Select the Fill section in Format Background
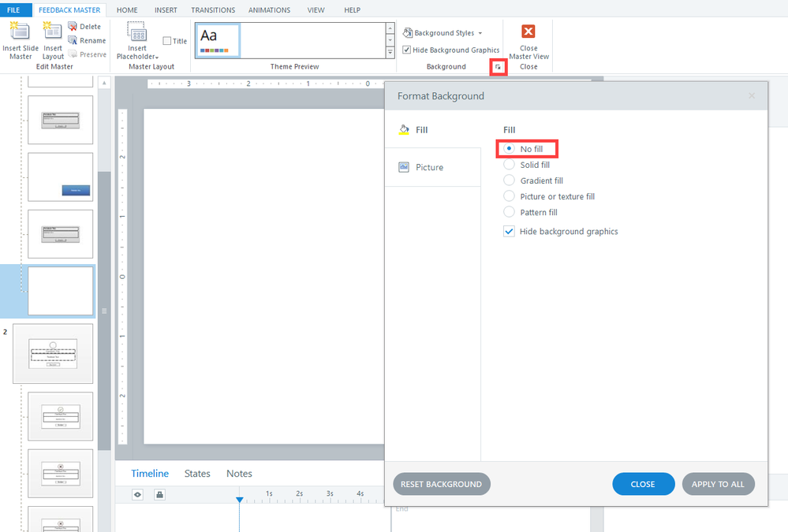 [433, 129]
